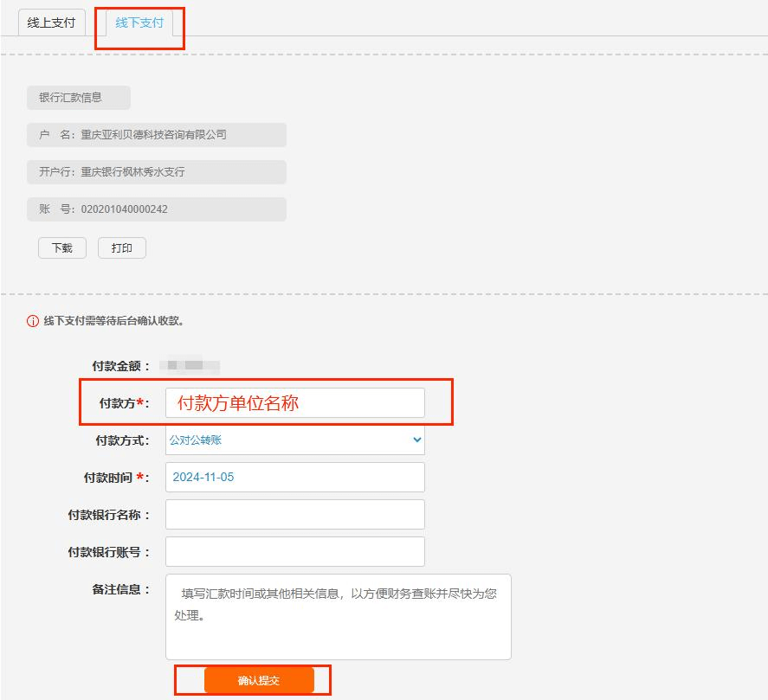
Task: Select the 开户行 bank branch row
Action: point(156,172)
